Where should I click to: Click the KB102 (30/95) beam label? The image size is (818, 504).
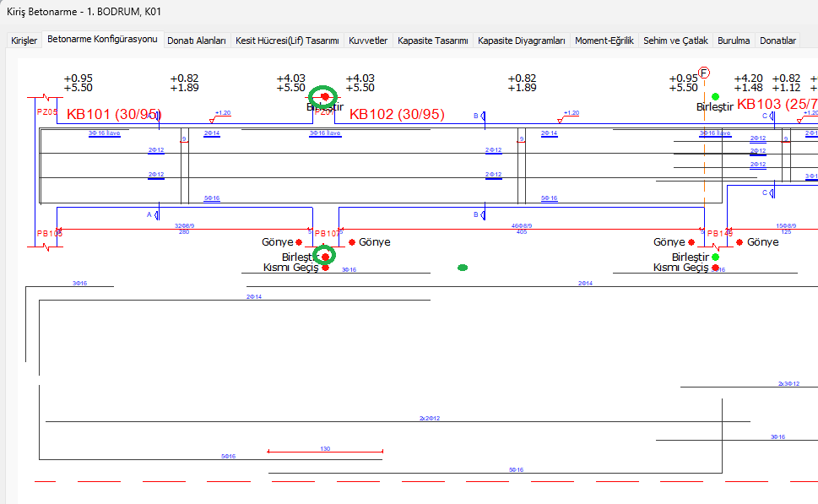tap(397, 114)
